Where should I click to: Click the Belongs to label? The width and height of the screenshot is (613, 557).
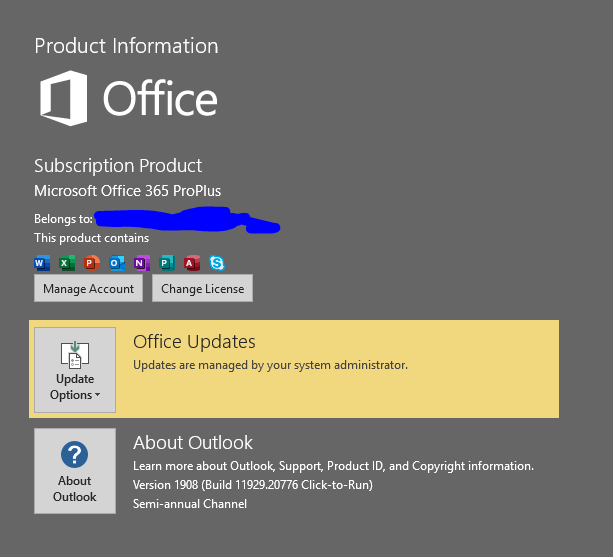63,219
